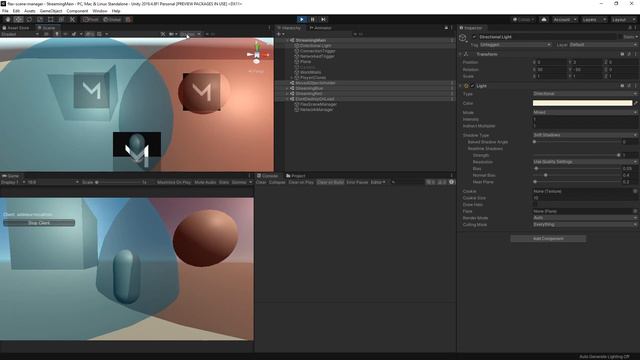Collapse the StreamingMain scene in Hierarchy
This screenshot has width=640, height=360.
(x=287, y=40)
